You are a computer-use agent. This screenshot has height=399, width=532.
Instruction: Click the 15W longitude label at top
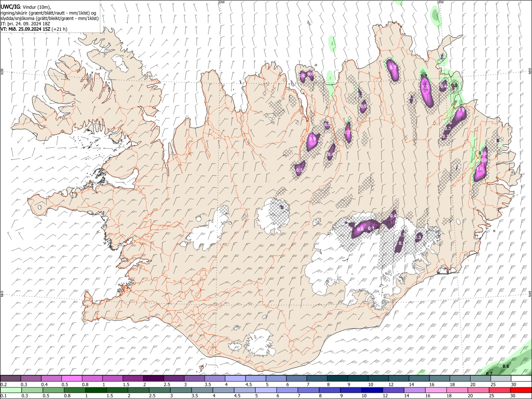440,2
